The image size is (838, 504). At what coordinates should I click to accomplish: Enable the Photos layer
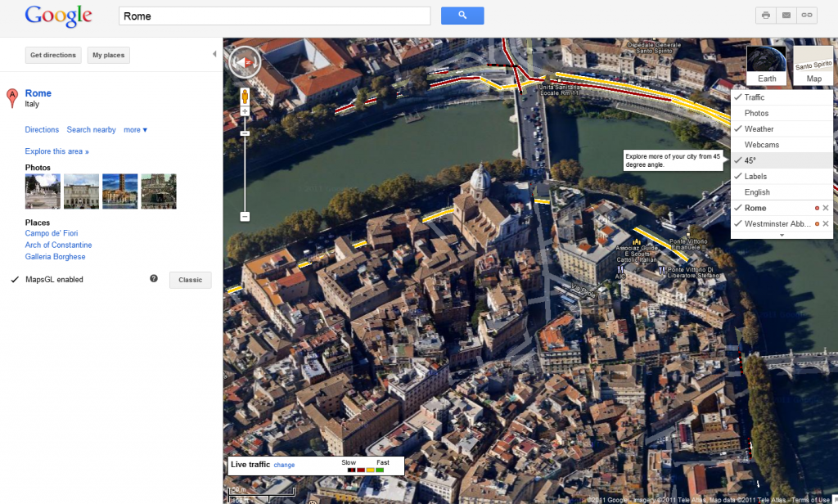[756, 114]
